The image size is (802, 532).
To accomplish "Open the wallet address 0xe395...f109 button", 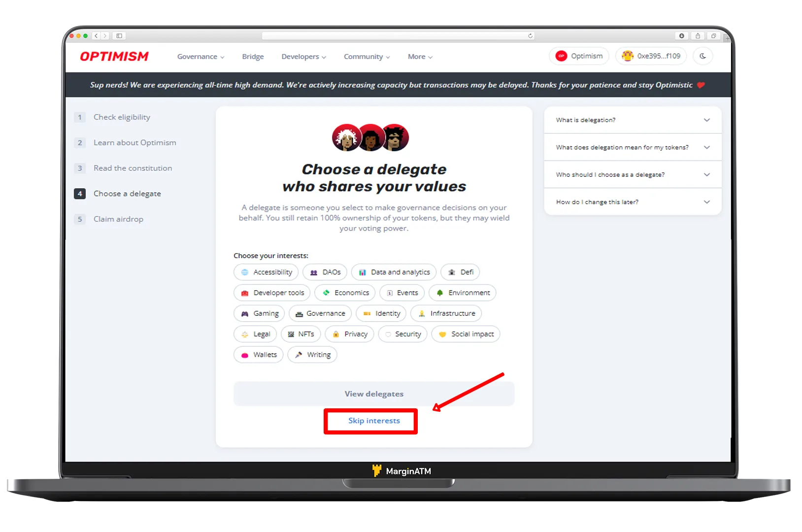I will tap(651, 56).
